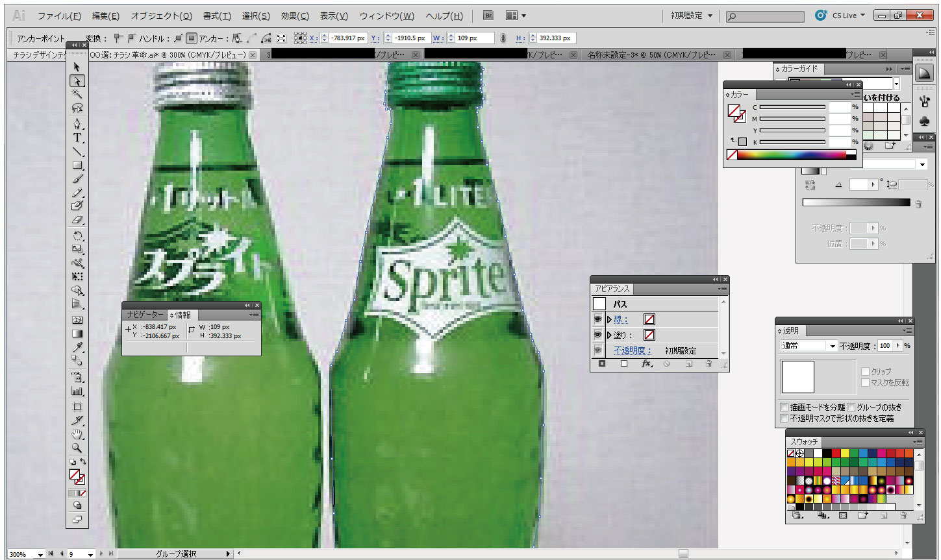This screenshot has height=560, width=941.
Task: Select the black arrow Selection tool
Action: pyautogui.click(x=77, y=67)
